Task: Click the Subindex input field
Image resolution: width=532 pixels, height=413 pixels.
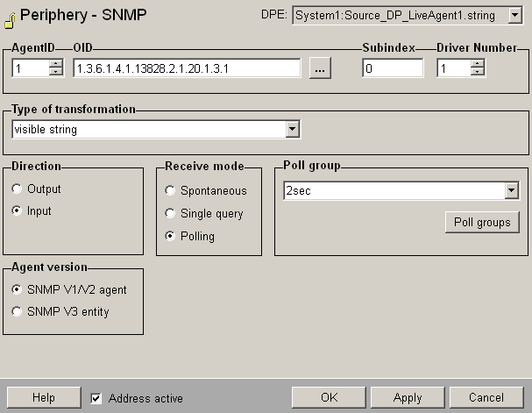Action: point(392,68)
